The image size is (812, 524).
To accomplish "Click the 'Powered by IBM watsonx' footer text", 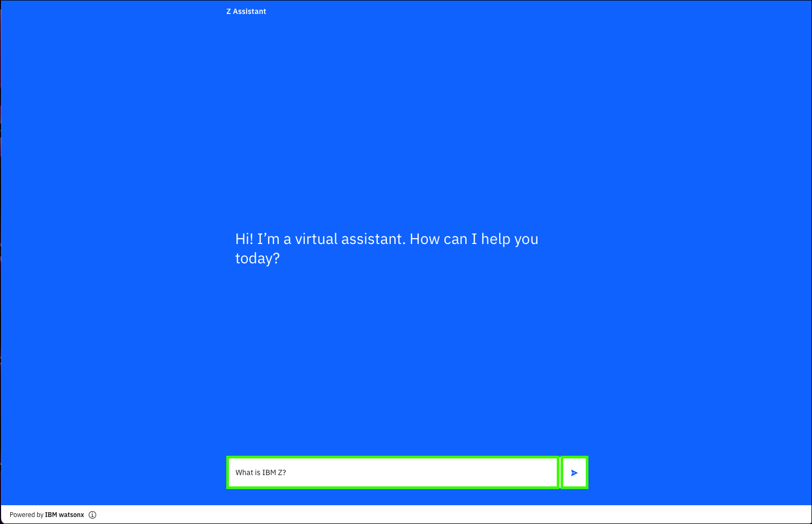I will tap(47, 515).
